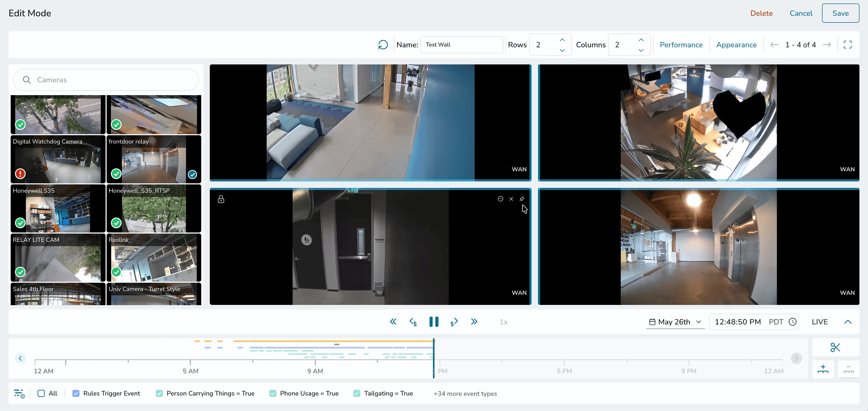Pause the video playback
Viewport: 868px width, 411px height.
[434, 322]
